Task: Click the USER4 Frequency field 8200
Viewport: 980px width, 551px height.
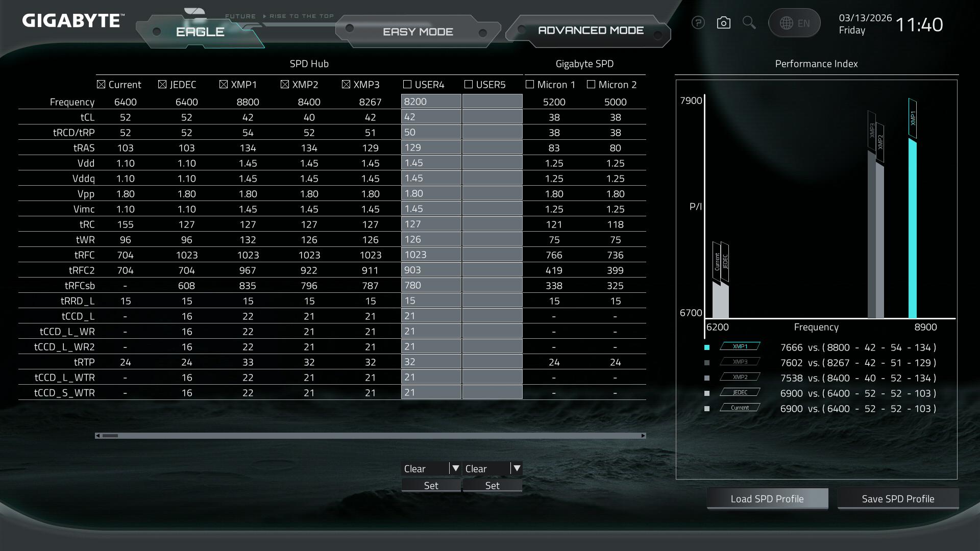Action: [x=431, y=102]
